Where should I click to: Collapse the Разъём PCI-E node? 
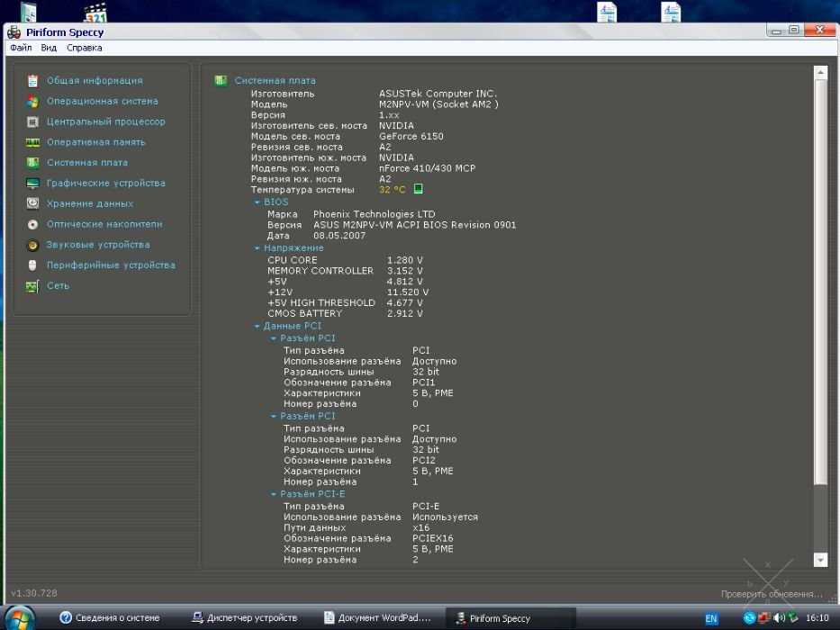pos(274,494)
